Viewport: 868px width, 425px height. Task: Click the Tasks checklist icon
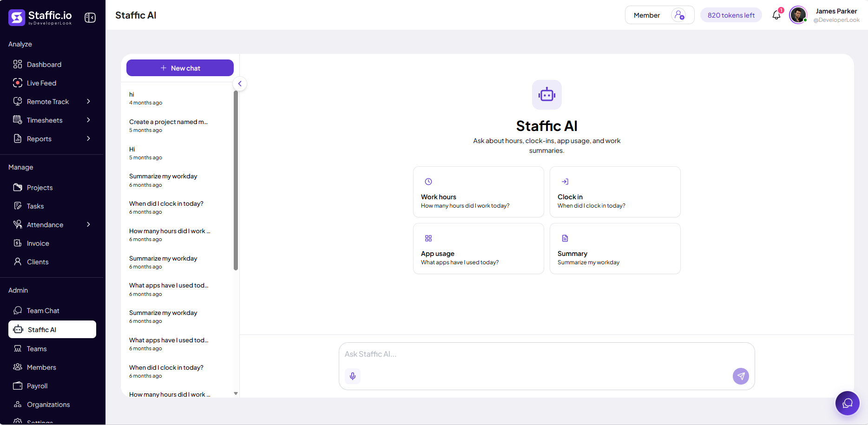[x=18, y=206]
